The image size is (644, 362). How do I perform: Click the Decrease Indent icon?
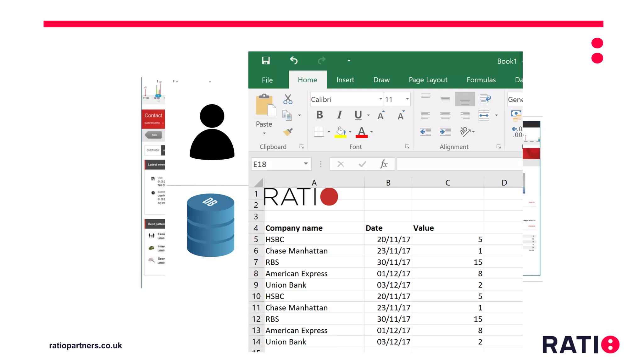coord(425,132)
